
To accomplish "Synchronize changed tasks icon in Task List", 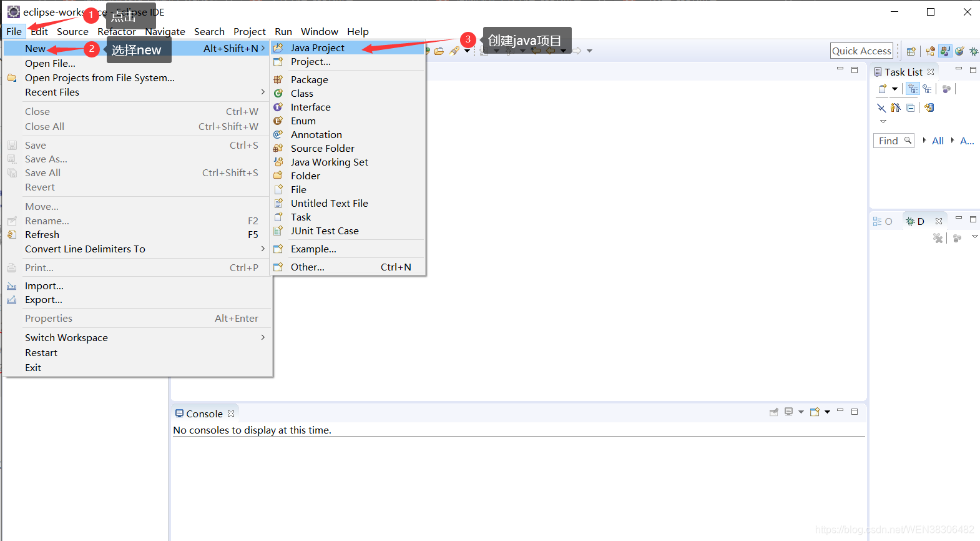I will (x=929, y=107).
